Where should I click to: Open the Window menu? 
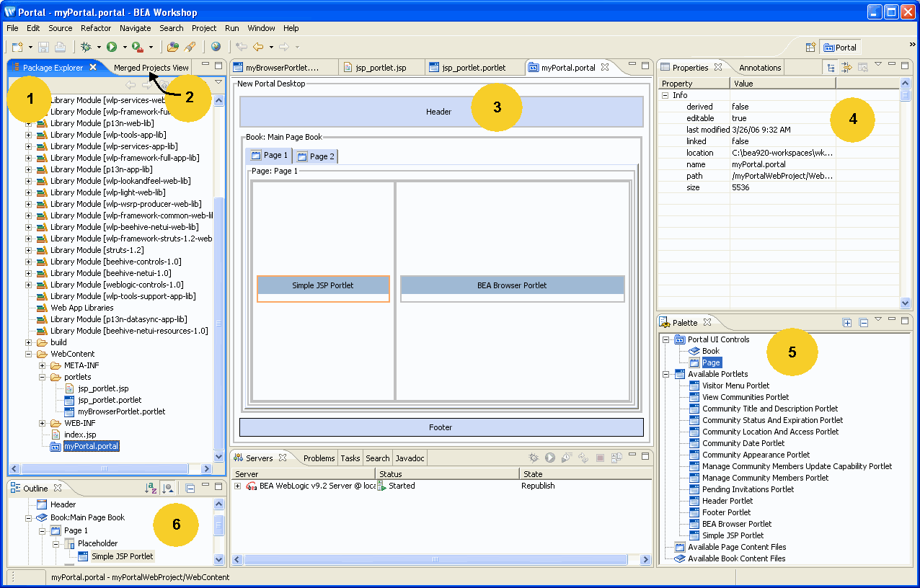261,28
